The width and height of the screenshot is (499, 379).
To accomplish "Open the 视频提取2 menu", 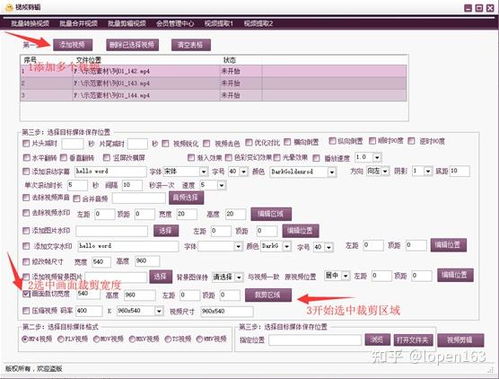I will (x=258, y=24).
